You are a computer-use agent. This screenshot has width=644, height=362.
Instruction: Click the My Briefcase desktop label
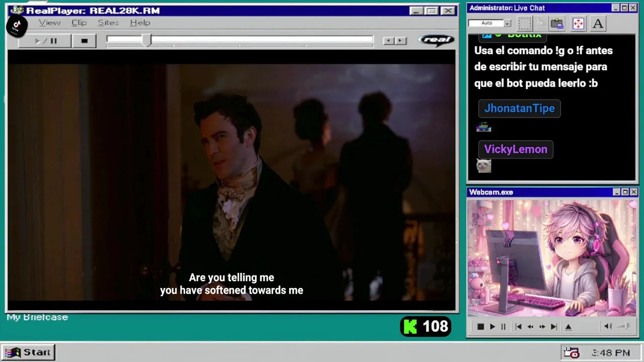click(x=37, y=317)
